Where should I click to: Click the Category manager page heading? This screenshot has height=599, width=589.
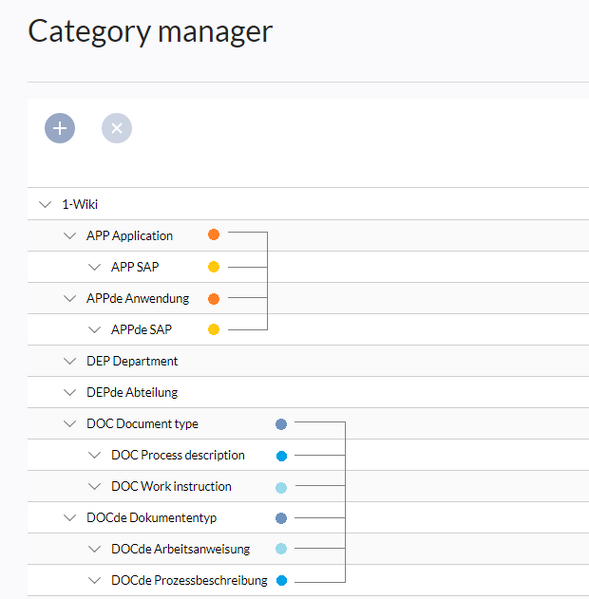tap(150, 32)
